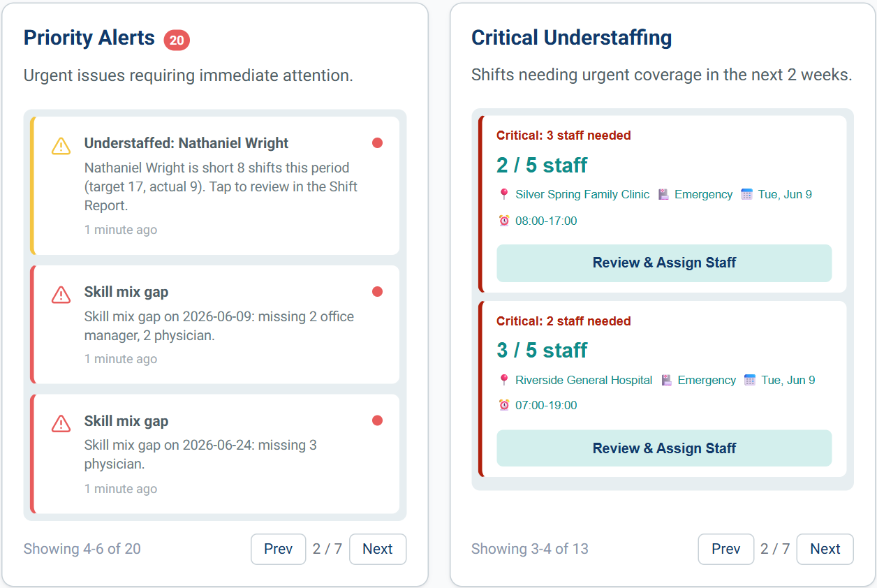Click 'Critical: 3 staff needed' label
The width and height of the screenshot is (877, 588).
point(563,135)
